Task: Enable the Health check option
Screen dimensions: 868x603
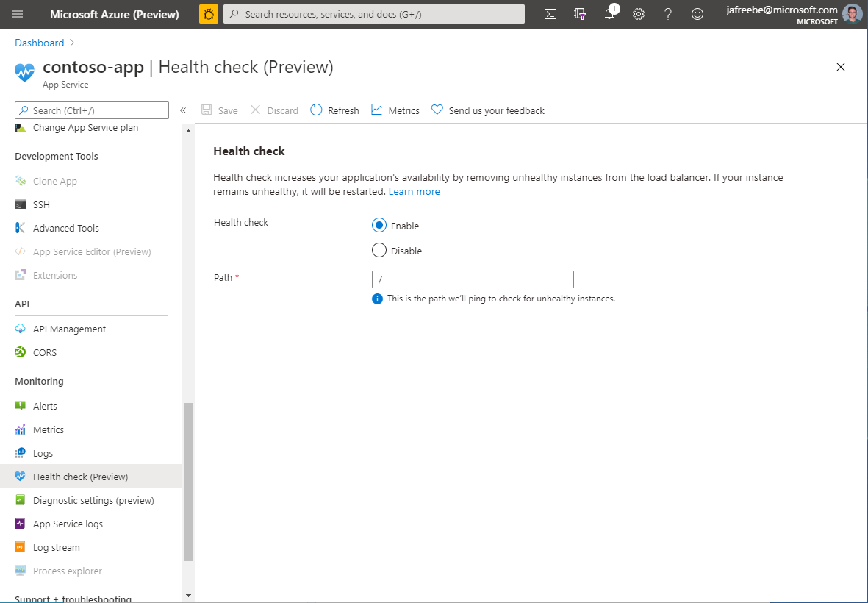Action: (379, 225)
